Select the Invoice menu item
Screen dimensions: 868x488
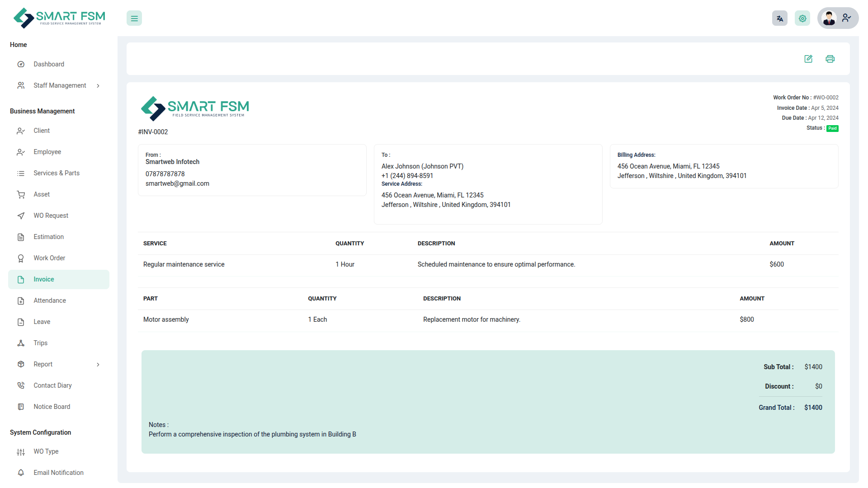pos(44,279)
